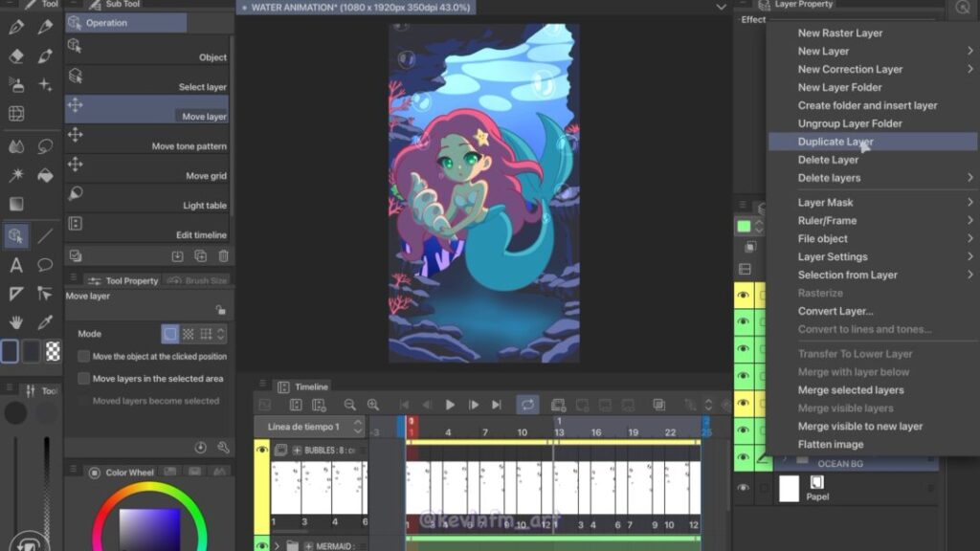Zoom in the timeline
The height and width of the screenshot is (551, 980).
[373, 405]
